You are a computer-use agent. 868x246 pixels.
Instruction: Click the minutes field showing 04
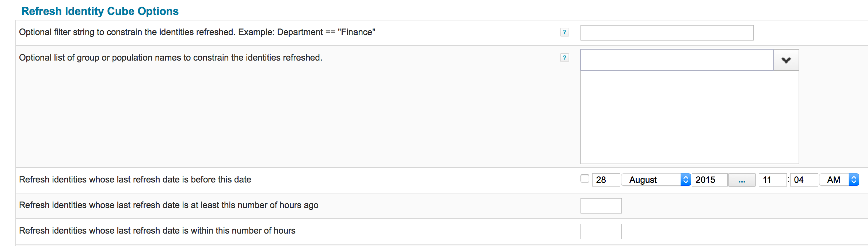point(804,180)
